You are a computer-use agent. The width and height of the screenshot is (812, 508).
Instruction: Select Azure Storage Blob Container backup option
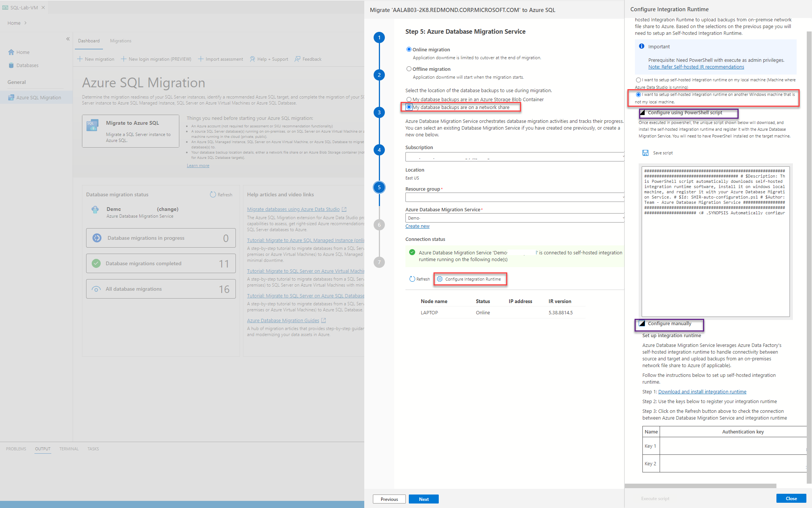(x=409, y=99)
